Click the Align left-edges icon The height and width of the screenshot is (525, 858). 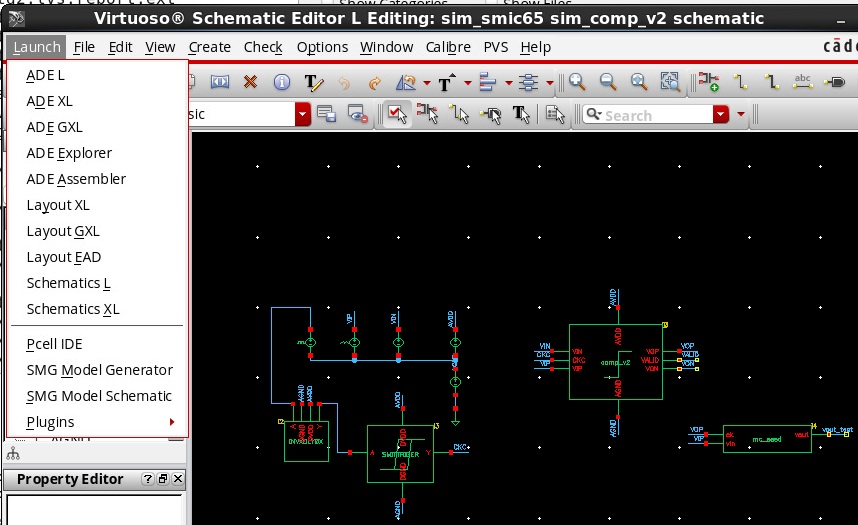(487, 83)
